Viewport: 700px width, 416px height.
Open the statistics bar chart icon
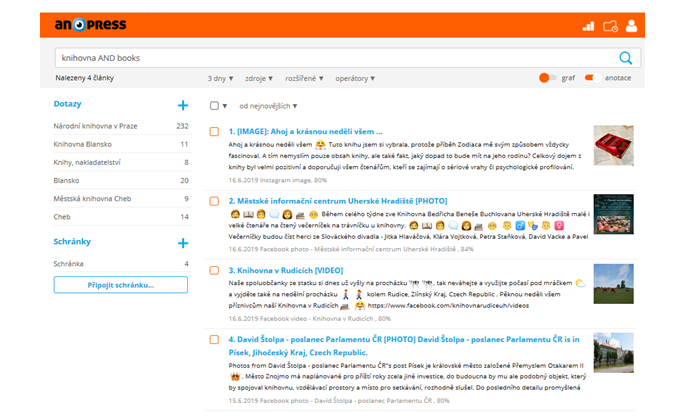588,26
